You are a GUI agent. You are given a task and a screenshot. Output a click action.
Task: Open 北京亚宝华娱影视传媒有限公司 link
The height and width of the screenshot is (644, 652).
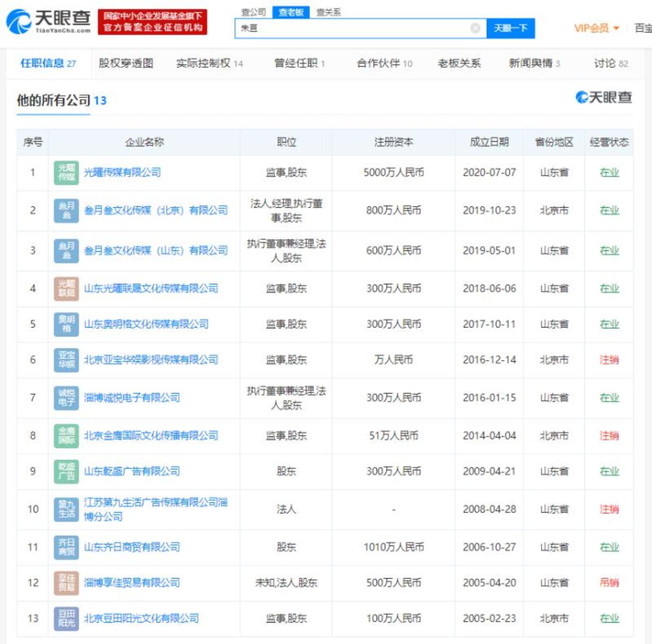151,360
